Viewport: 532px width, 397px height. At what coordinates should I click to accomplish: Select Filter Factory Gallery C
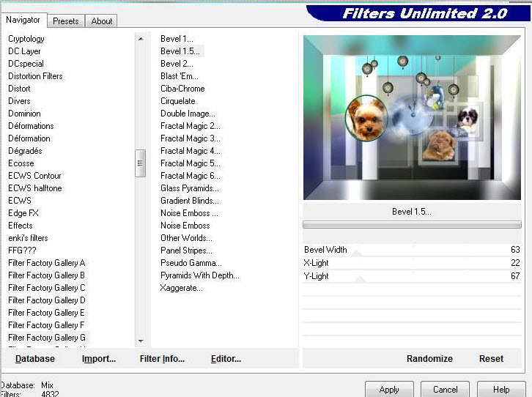pyautogui.click(x=46, y=288)
